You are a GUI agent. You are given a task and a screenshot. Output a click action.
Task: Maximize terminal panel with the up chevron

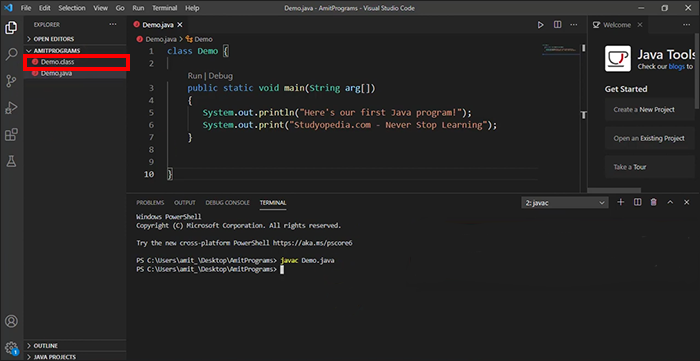(x=670, y=203)
